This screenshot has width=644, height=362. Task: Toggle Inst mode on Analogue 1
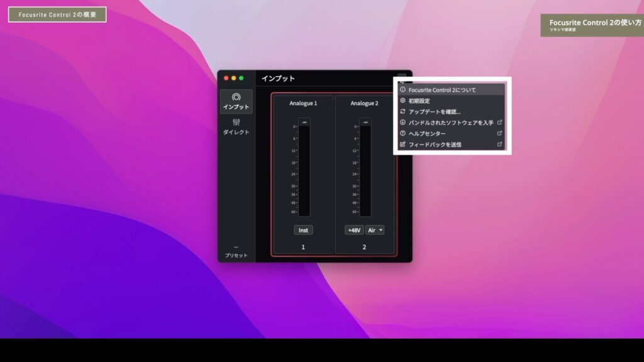click(x=303, y=230)
